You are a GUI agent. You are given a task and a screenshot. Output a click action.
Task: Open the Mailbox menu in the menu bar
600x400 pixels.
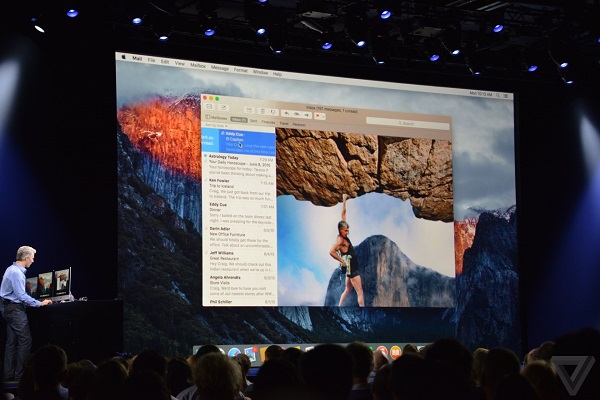(198, 65)
